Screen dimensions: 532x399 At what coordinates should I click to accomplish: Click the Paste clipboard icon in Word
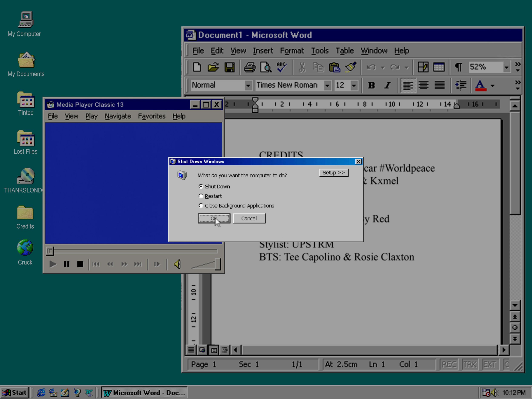(334, 67)
